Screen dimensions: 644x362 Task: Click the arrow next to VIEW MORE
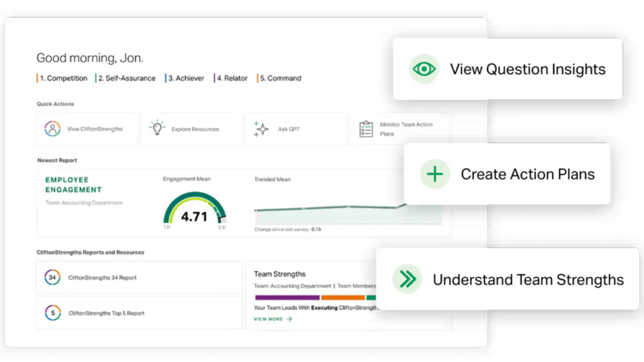[x=289, y=319]
